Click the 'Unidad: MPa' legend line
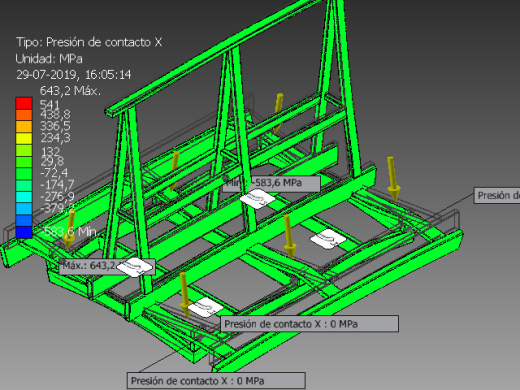 [49, 59]
